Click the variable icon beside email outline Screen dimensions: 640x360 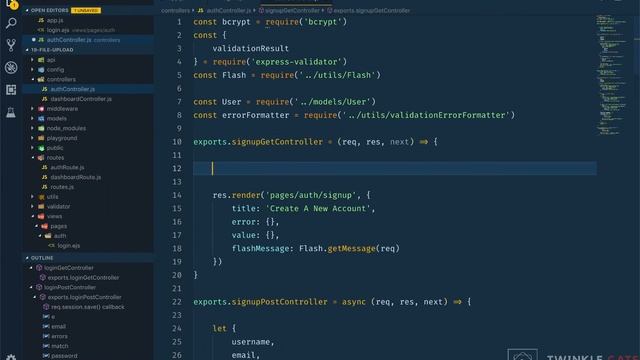(46, 327)
